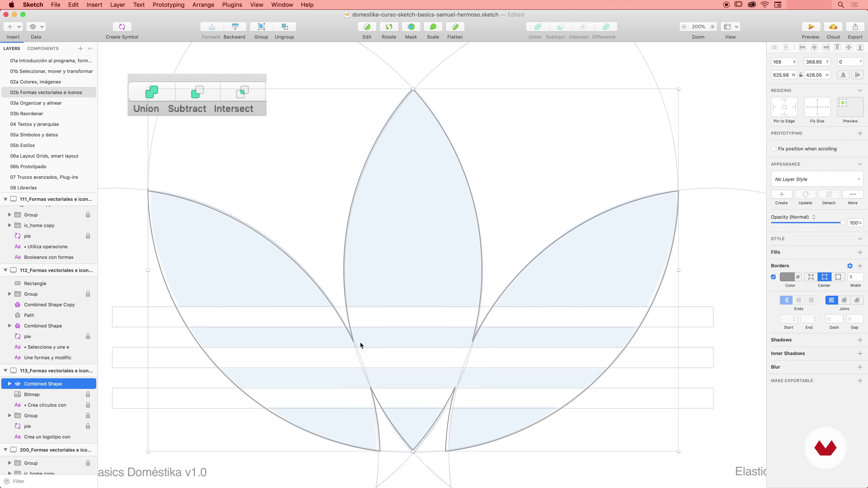This screenshot has width=868, height=488.
Task: Click the Intersect boolean icon in toolbar
Action: click(583, 27)
